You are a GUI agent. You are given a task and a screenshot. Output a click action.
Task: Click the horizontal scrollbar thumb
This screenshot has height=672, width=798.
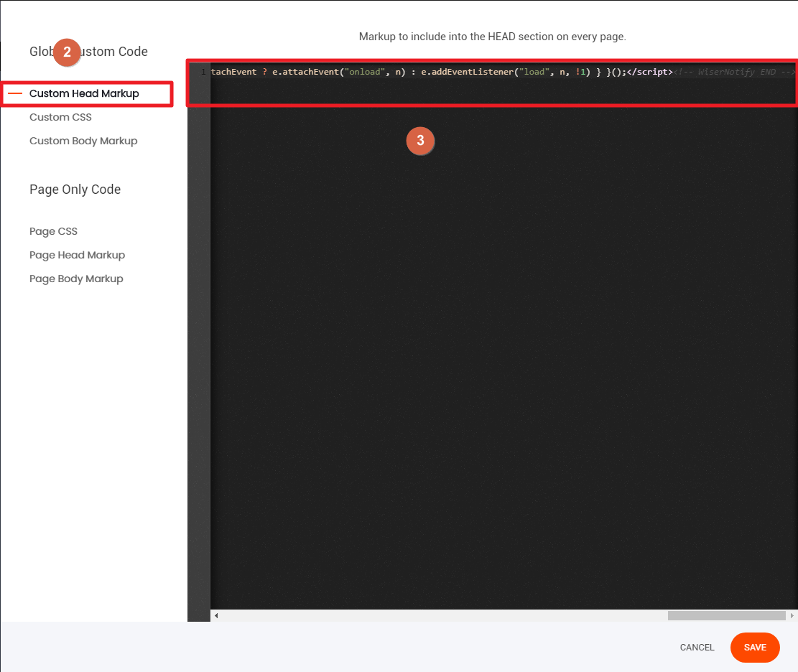click(x=726, y=615)
